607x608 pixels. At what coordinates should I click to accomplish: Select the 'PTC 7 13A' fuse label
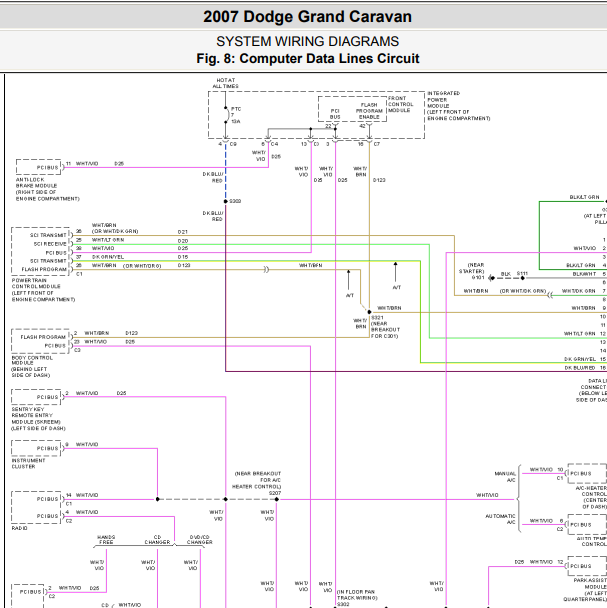point(236,115)
